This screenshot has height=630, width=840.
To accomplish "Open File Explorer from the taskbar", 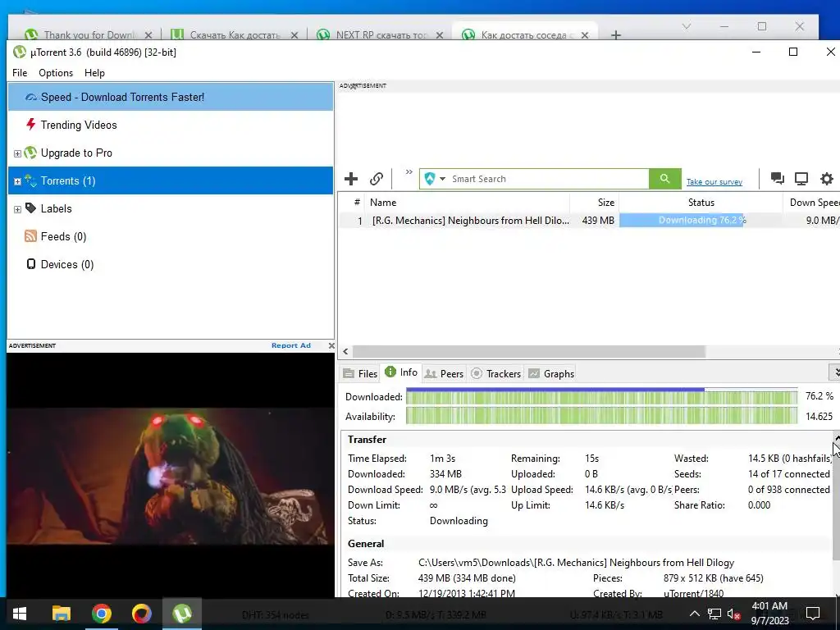I will 61,614.
